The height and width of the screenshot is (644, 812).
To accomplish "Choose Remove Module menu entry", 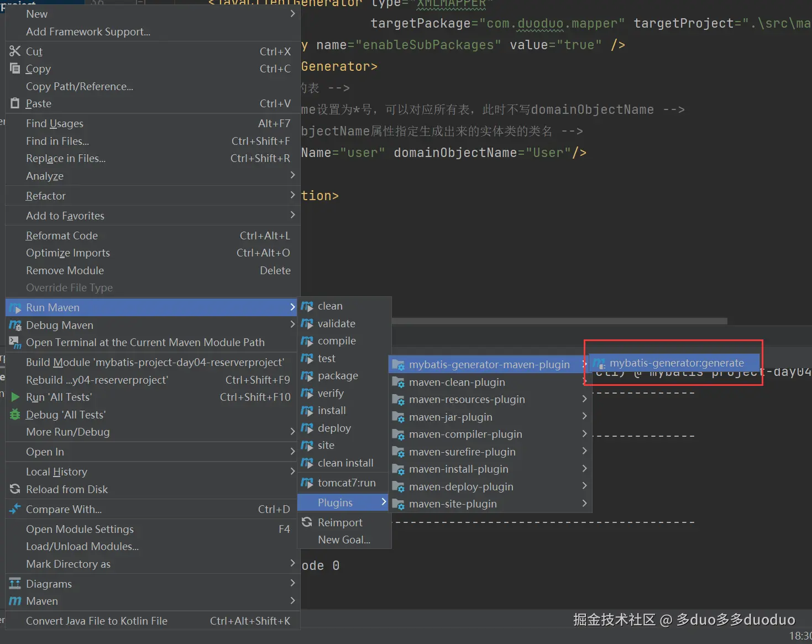I will [153, 270].
